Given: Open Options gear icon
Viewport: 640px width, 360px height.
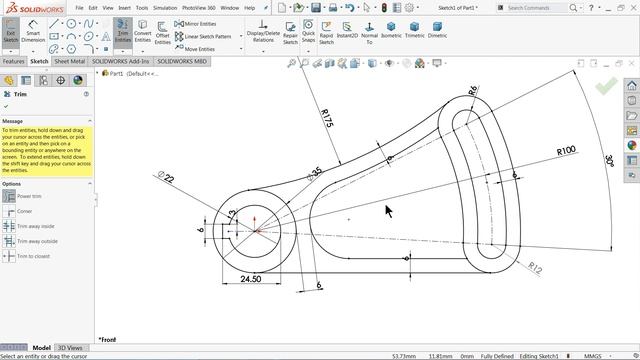Looking at the screenshot, I should pyautogui.click(x=409, y=7).
